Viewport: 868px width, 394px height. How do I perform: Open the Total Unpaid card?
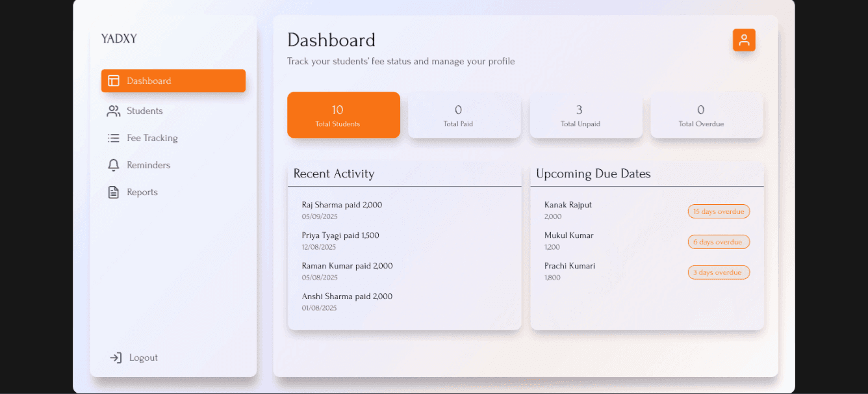[x=585, y=115]
